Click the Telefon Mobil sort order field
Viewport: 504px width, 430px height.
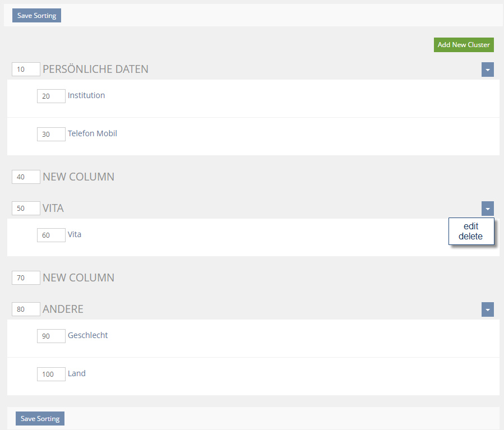[51, 135]
